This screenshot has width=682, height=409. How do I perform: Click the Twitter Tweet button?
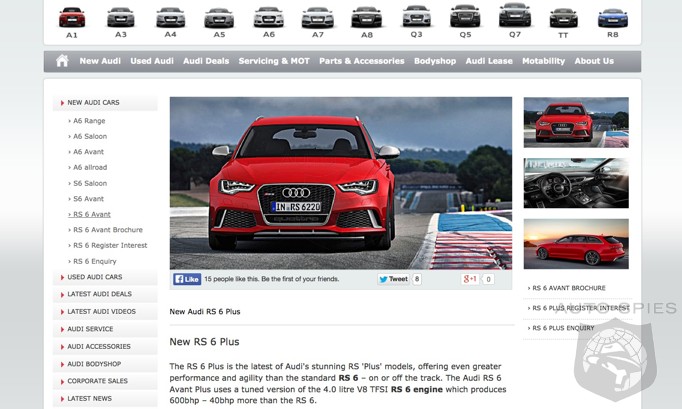[x=393, y=280]
